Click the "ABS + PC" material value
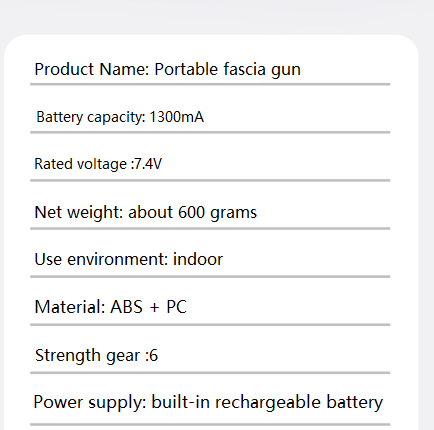The image size is (434, 430). pos(149,307)
